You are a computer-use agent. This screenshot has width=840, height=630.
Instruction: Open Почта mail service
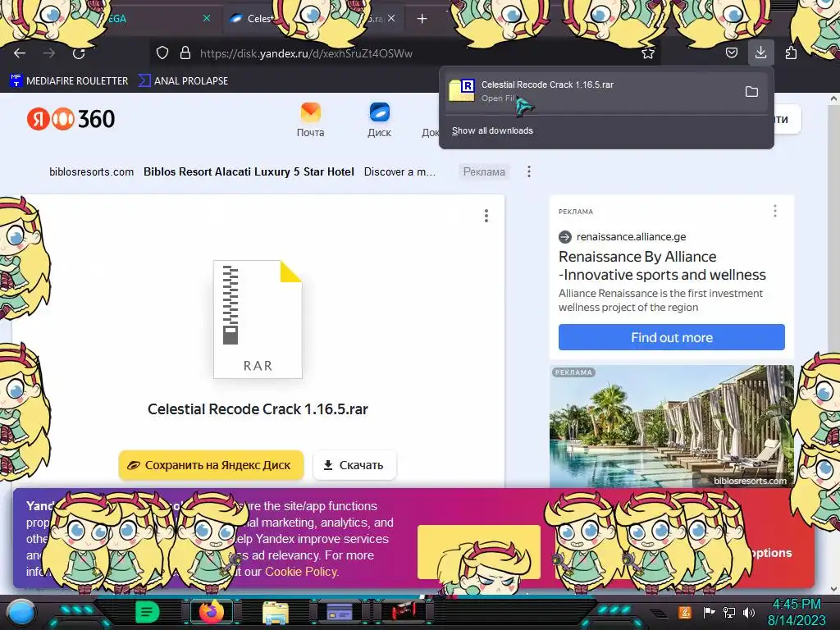coord(311,120)
